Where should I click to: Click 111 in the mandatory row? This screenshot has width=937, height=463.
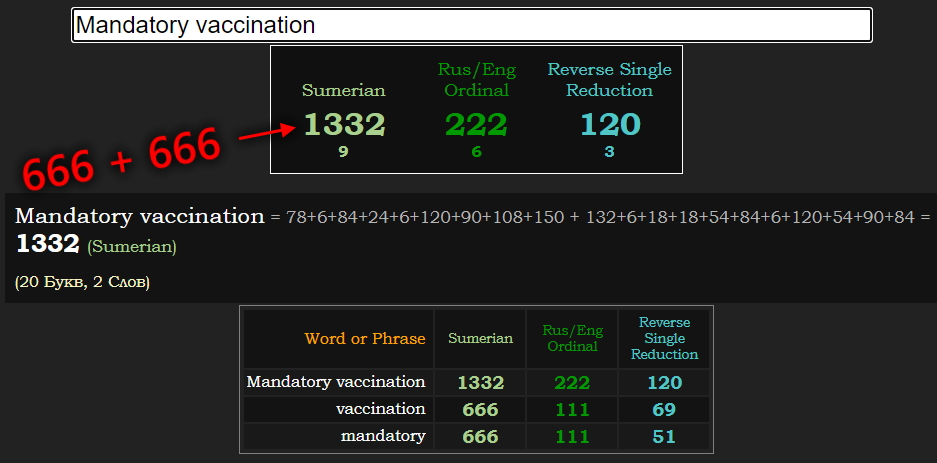[x=572, y=437]
